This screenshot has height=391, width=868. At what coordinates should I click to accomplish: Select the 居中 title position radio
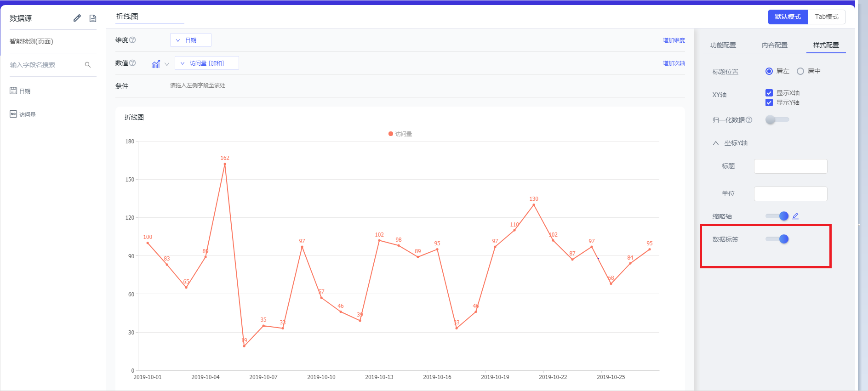pyautogui.click(x=800, y=71)
